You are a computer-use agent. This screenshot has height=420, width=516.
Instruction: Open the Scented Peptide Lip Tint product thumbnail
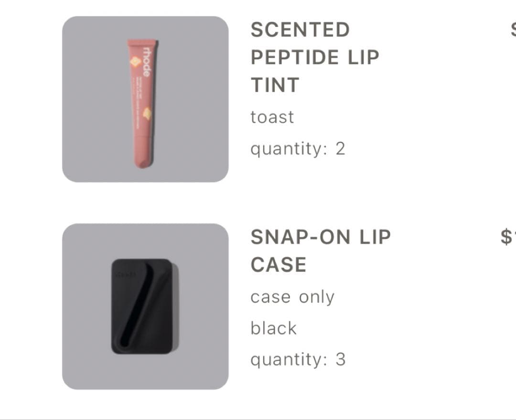pos(145,99)
